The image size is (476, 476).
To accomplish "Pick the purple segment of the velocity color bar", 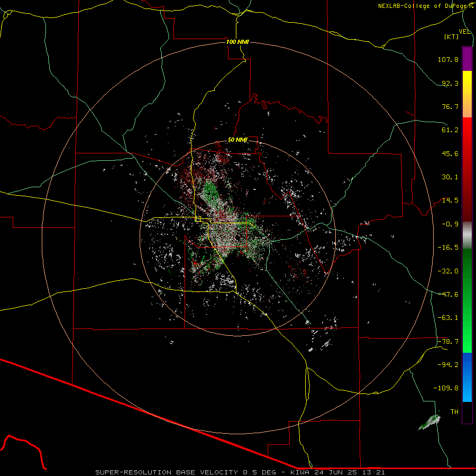I will (467, 59).
